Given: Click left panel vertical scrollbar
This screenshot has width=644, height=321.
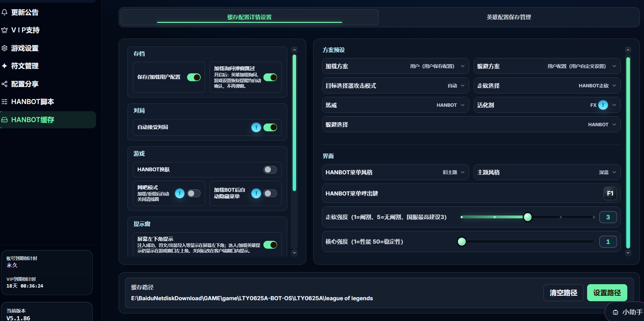Looking at the screenshot, I should pyautogui.click(x=295, y=123).
